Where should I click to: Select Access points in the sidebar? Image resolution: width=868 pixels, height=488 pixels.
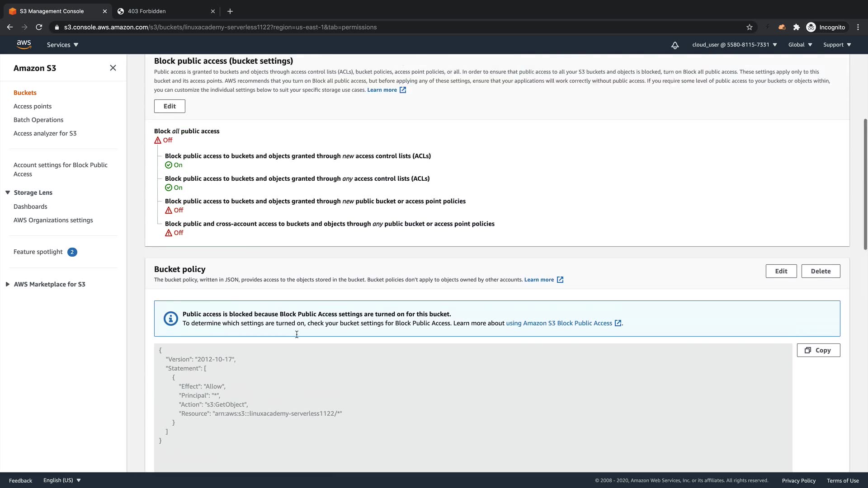[33, 106]
